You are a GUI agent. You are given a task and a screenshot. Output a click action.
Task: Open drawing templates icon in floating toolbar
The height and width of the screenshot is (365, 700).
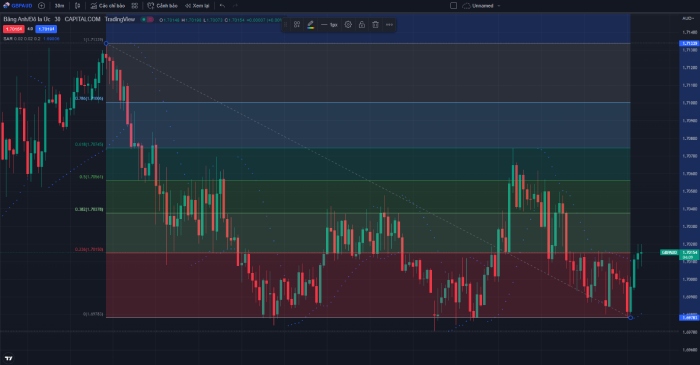(x=297, y=25)
